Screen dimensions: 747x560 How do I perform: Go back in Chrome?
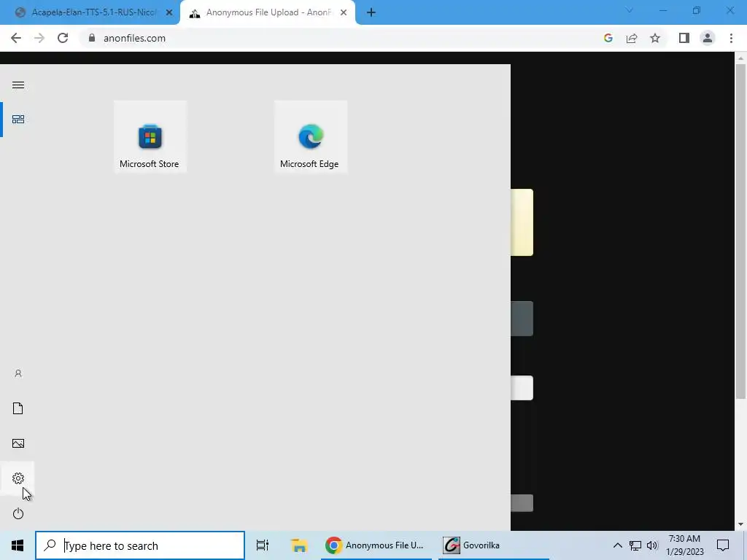point(16,38)
